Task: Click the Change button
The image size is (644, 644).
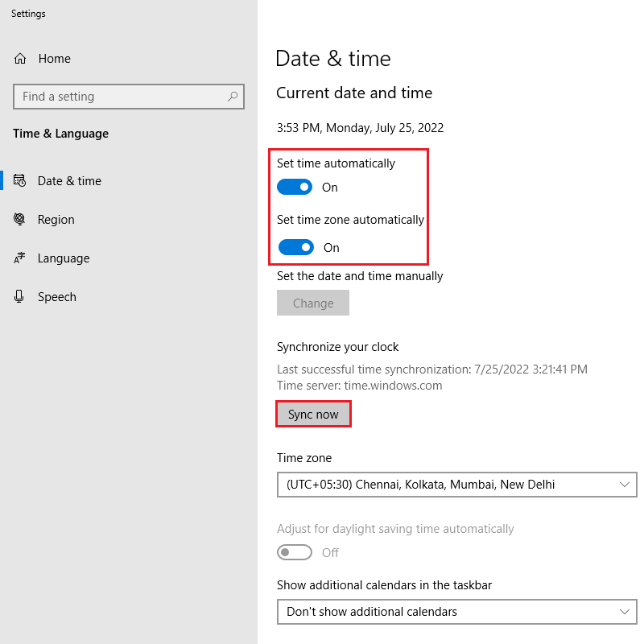Action: point(313,303)
